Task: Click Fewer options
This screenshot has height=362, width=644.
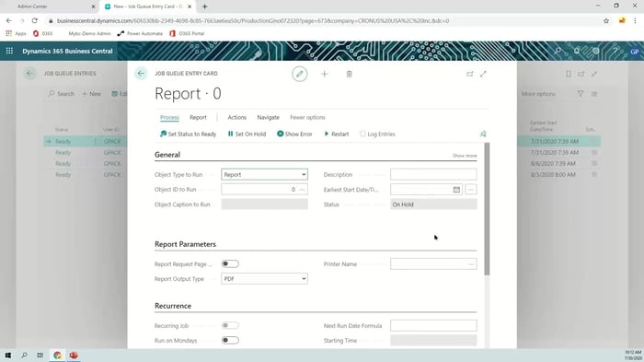Action: point(307,117)
